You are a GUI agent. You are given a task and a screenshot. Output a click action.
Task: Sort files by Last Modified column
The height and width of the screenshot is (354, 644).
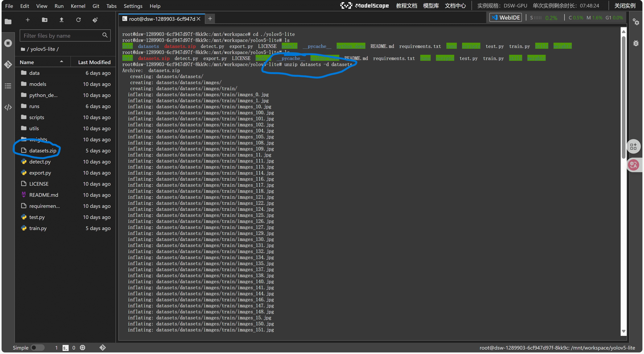[94, 62]
